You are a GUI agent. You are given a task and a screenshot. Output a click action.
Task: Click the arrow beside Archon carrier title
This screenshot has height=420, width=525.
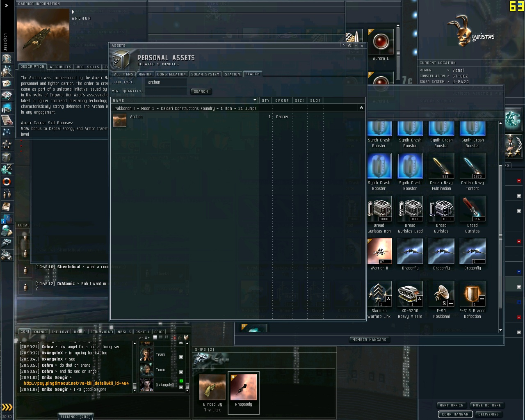coord(73,12)
